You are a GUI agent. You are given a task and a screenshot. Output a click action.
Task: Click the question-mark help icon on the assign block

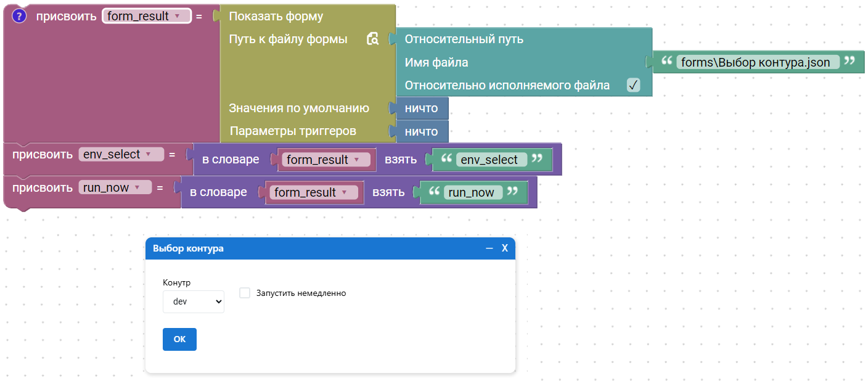point(19,17)
